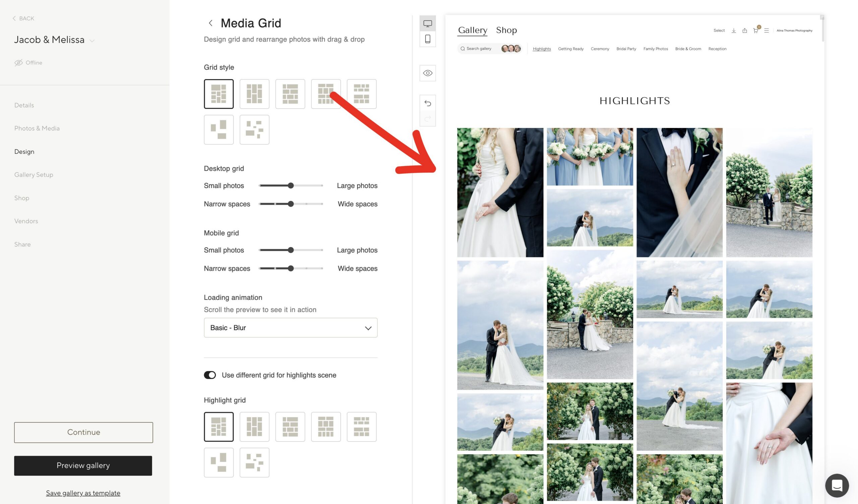858x504 pixels.
Task: Switch to the Shop tab in preview
Action: pyautogui.click(x=506, y=30)
